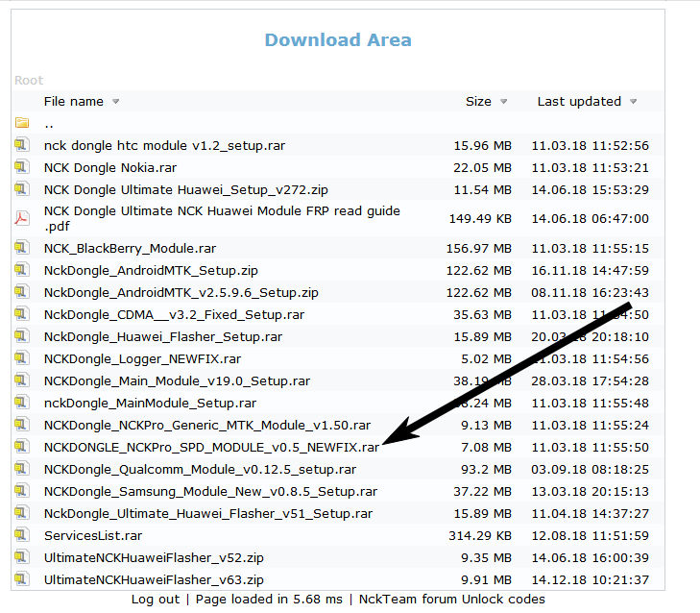Image resolution: width=700 pixels, height=613 pixels.
Task: Sort by Size using its arrow
Action: tap(503, 102)
